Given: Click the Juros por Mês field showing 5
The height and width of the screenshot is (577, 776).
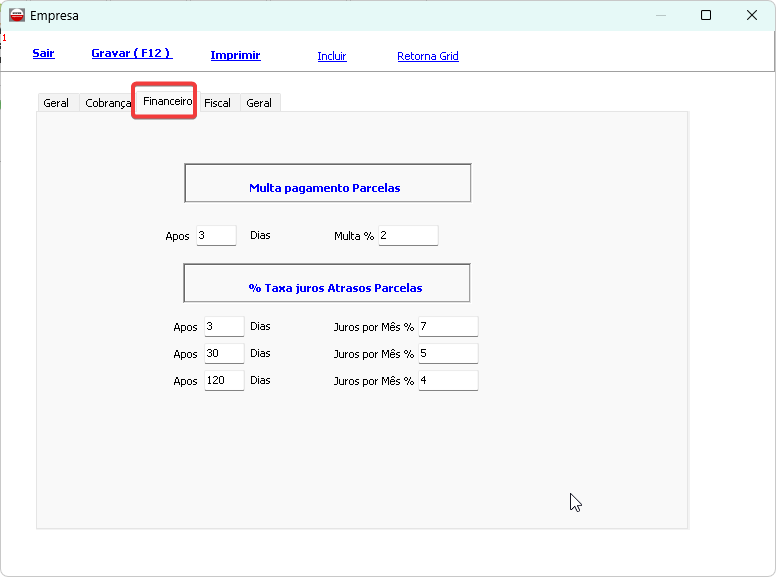Looking at the screenshot, I should coord(448,354).
